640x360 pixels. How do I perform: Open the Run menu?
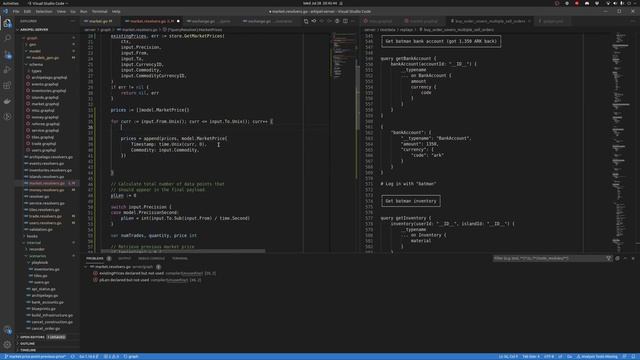pyautogui.click(x=84, y=11)
